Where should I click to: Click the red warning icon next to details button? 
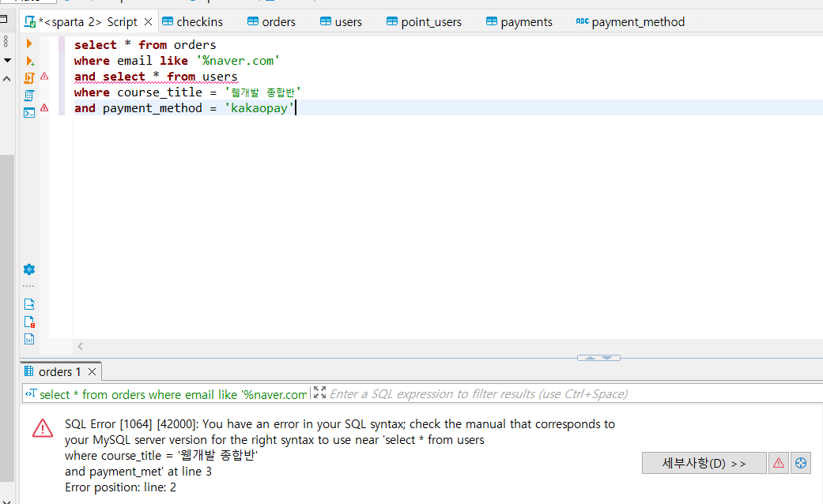(x=779, y=463)
